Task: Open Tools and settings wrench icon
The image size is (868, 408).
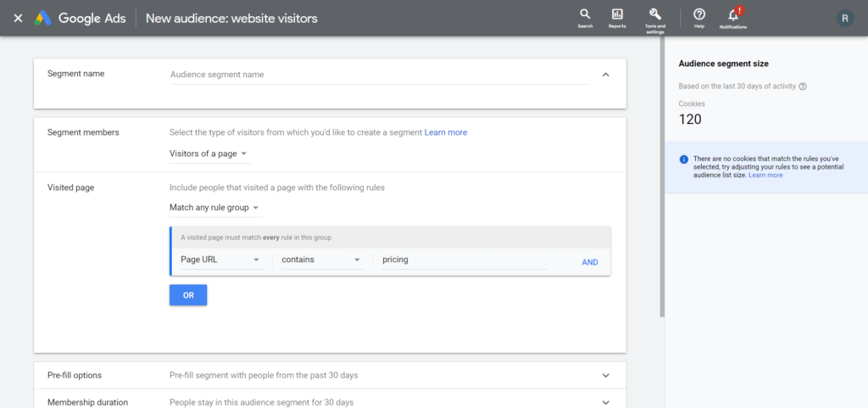Action: click(654, 14)
